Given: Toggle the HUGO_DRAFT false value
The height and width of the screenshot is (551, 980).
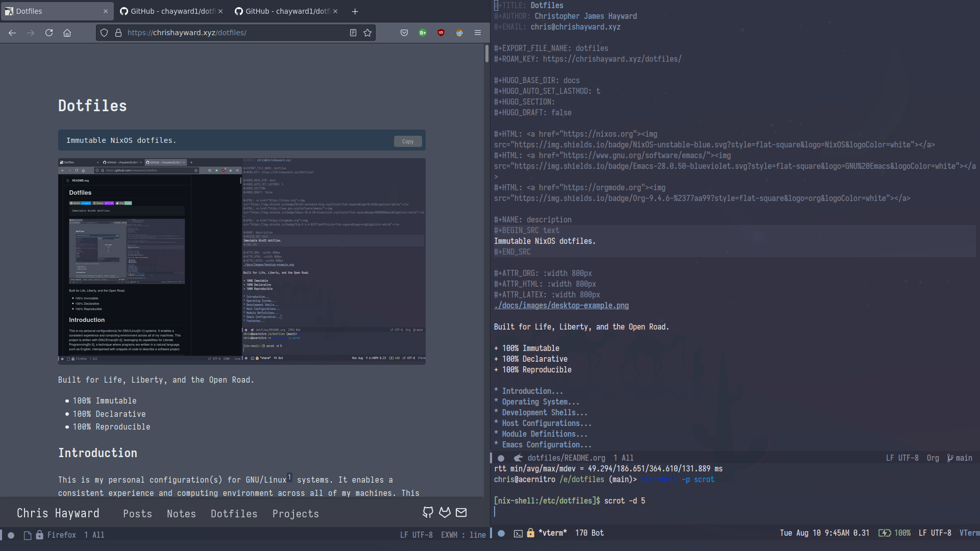Looking at the screenshot, I should pos(560,112).
